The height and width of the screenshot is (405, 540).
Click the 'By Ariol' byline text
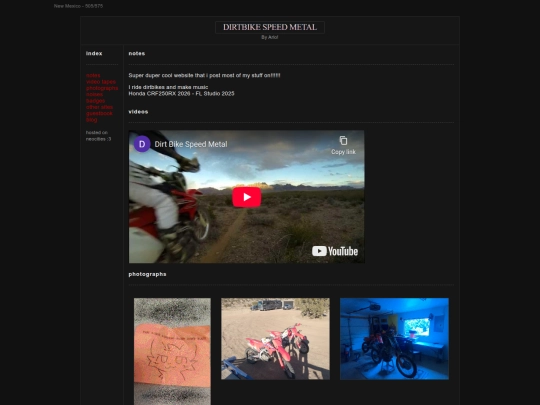(270, 37)
